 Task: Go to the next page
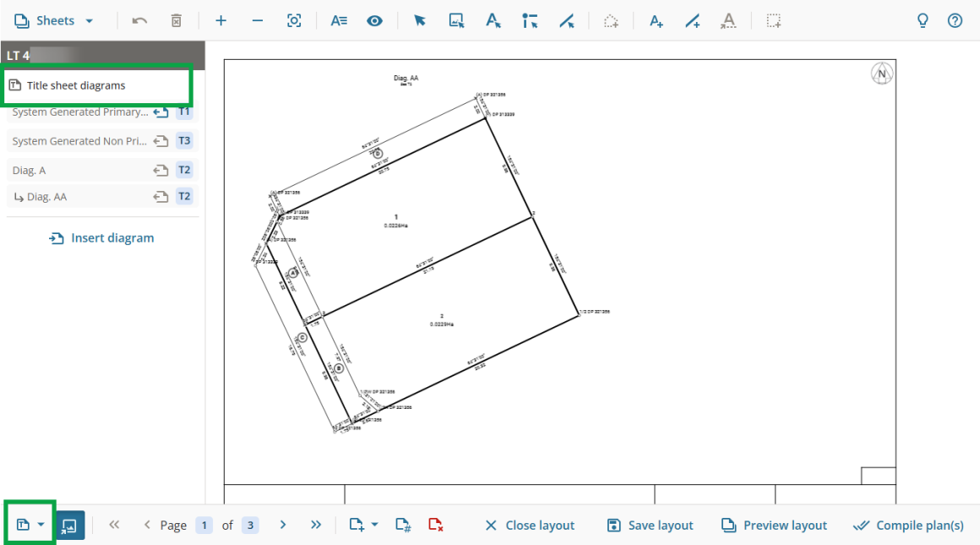pos(283,525)
